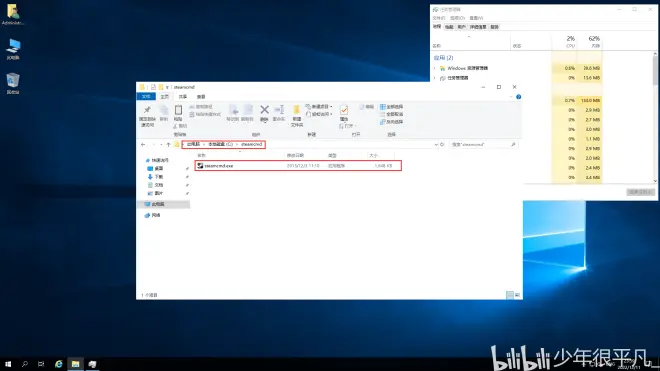Viewport: 660px width, 371px height.
Task: Click the Copy icon in ribbon
Action: [164, 113]
